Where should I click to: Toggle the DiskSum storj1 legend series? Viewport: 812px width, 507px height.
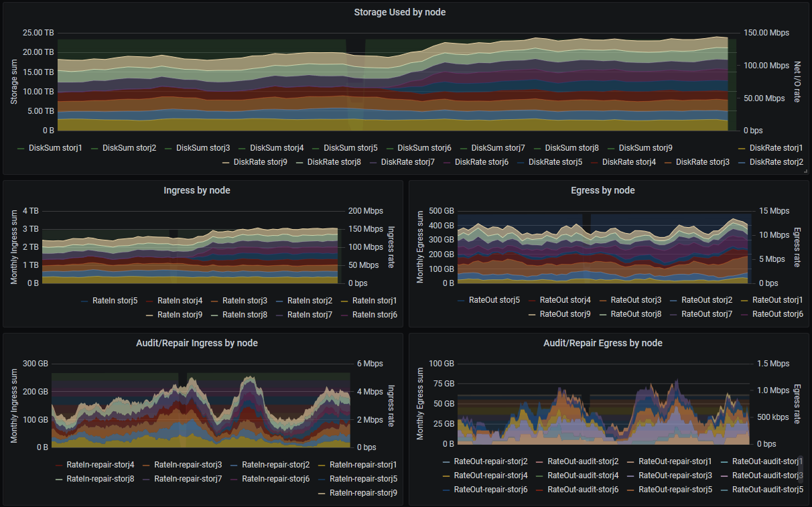point(55,147)
